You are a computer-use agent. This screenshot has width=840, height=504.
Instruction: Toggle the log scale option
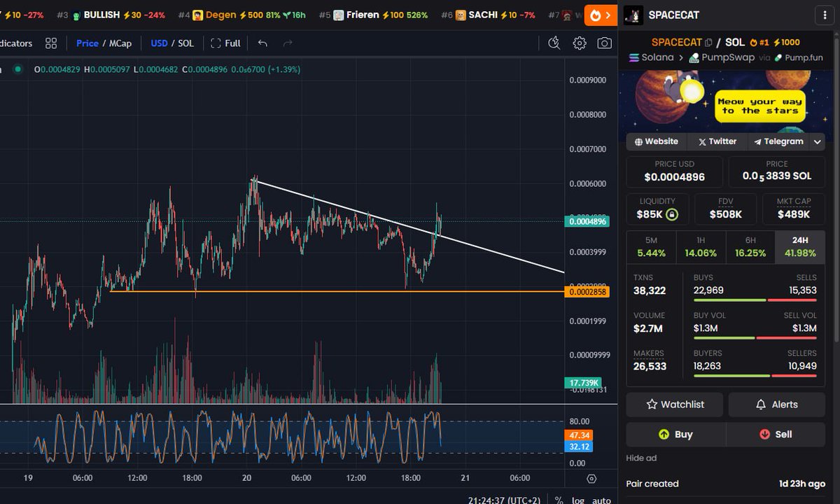coord(579,500)
